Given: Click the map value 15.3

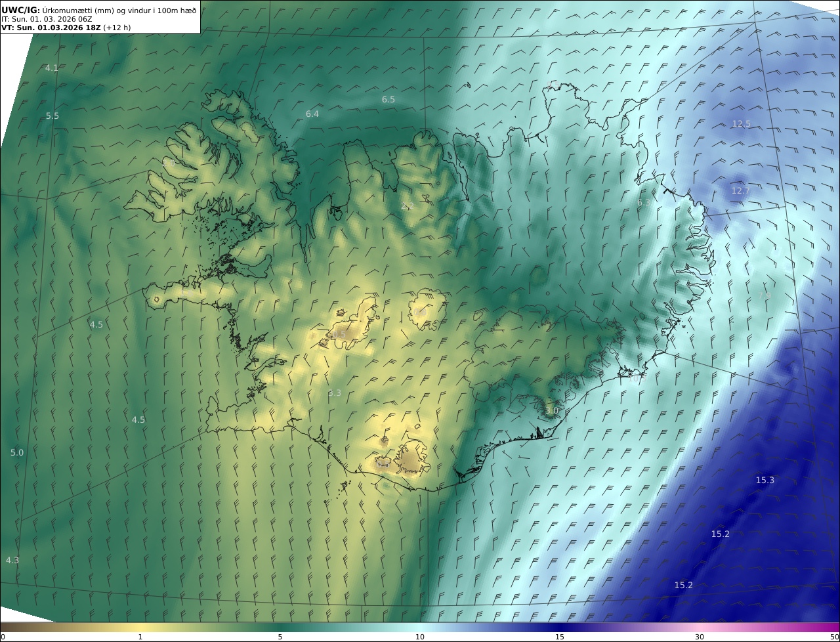Looking at the screenshot, I should (x=765, y=481).
